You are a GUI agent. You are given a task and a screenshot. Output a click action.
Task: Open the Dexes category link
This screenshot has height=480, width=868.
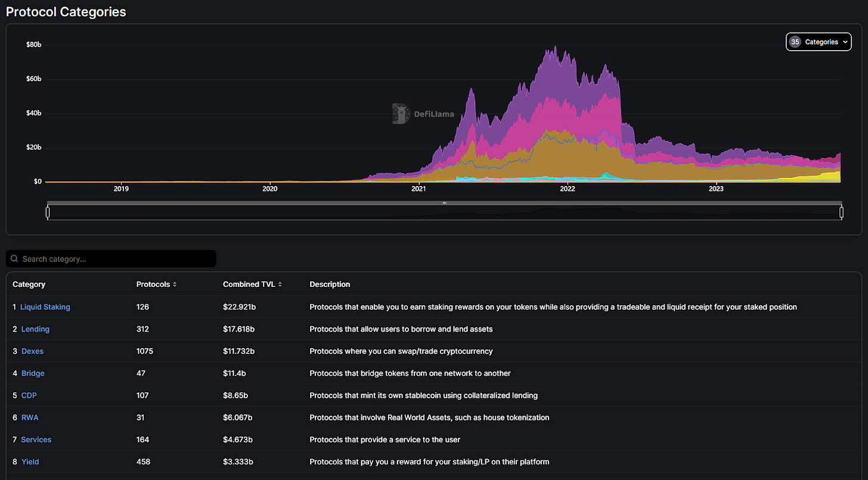pyautogui.click(x=32, y=351)
